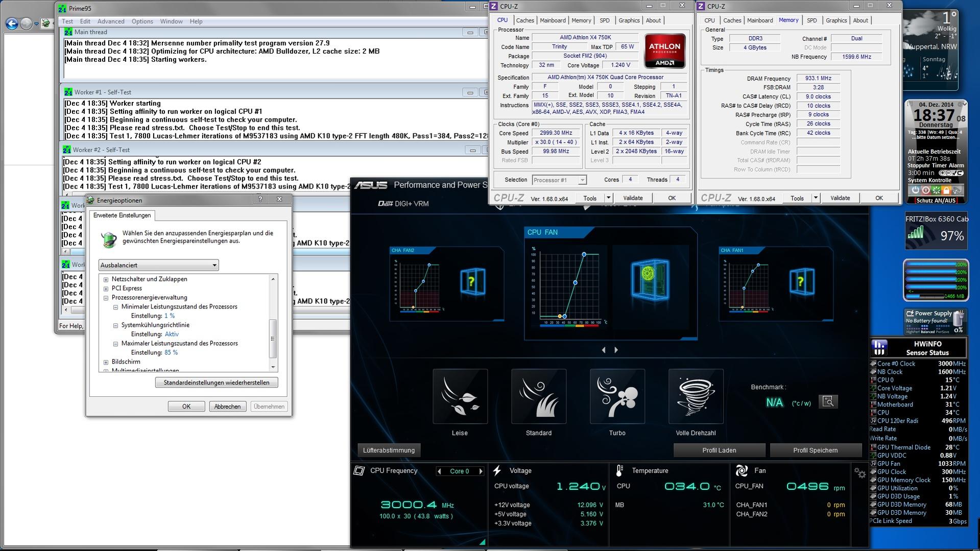Collapse the Prozessorenergieverwaltung node
Viewport: 980px width, 551px height.
(x=106, y=298)
